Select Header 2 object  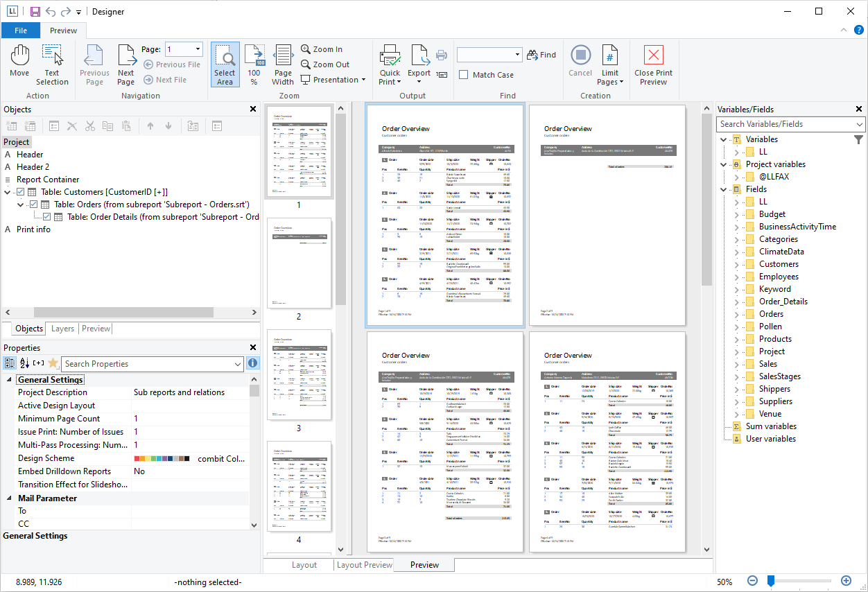click(x=33, y=167)
